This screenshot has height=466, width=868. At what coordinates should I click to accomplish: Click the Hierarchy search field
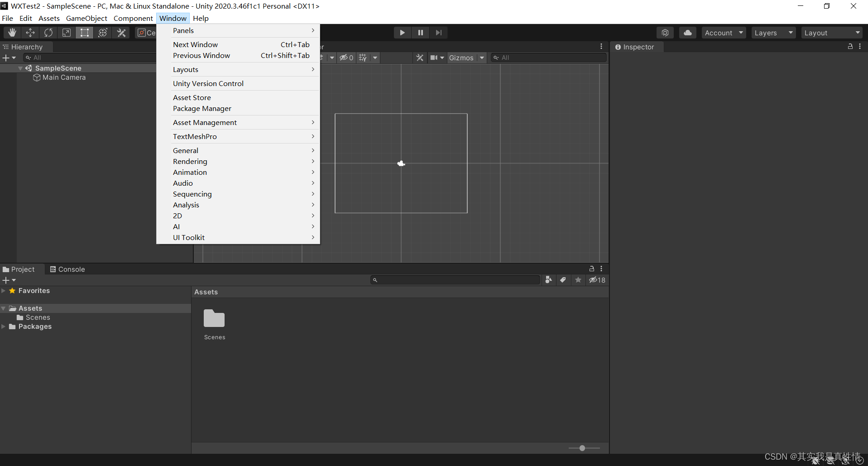pyautogui.click(x=90, y=58)
